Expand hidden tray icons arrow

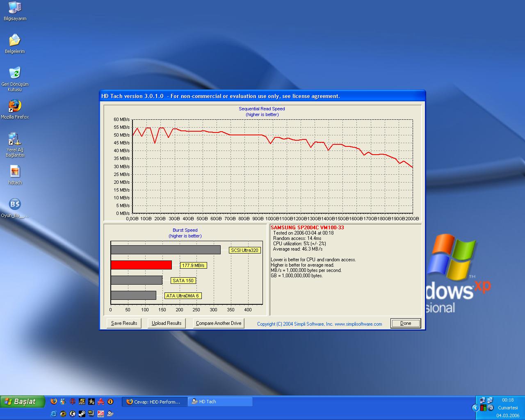tap(475, 408)
